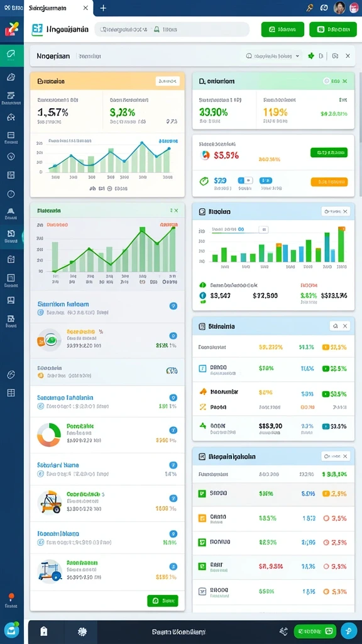Close the filter bar with its X
This screenshot has height=644, width=362.
click(x=348, y=56)
